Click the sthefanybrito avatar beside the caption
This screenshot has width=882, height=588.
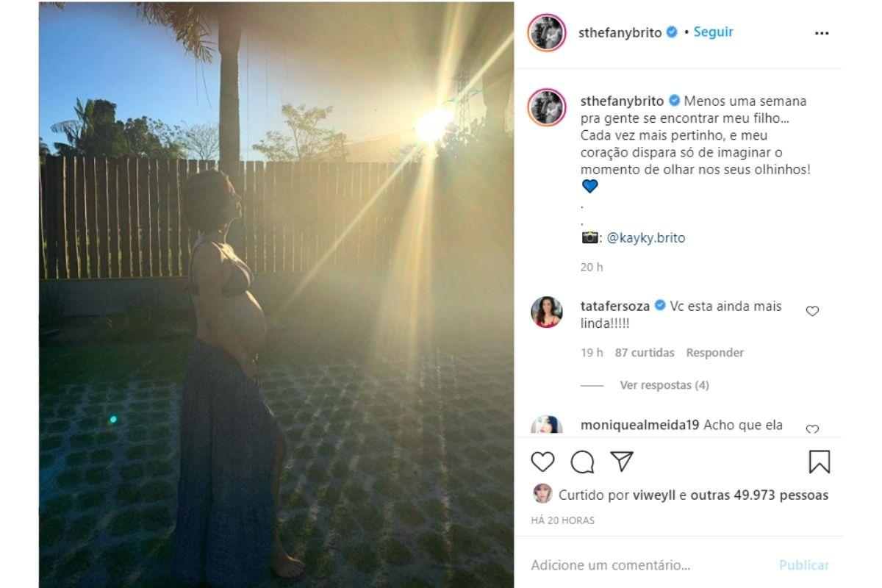[x=546, y=107]
